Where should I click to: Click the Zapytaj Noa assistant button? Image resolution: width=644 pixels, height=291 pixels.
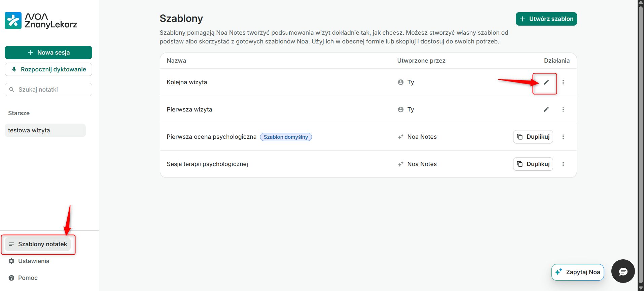click(577, 272)
